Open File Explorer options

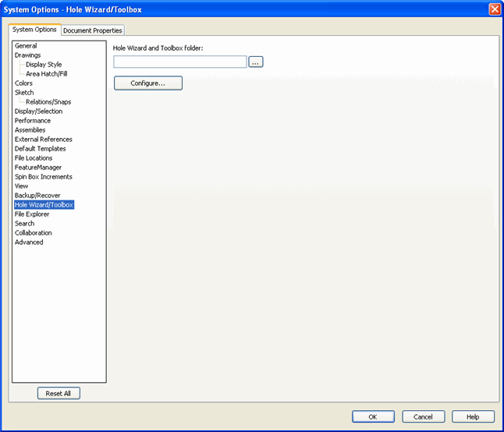[32, 214]
